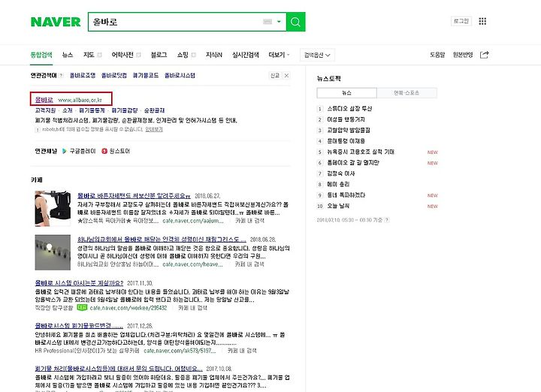Screen dimensions: 541x392
Task: Click the 신고 button in related searches
Action: (x=275, y=76)
